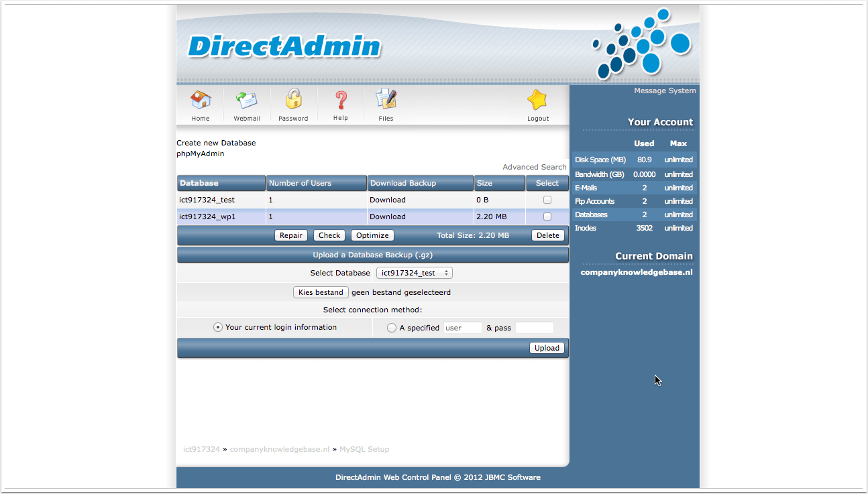Click the E-Mails row label
The height and width of the screenshot is (494, 868).
tap(586, 188)
